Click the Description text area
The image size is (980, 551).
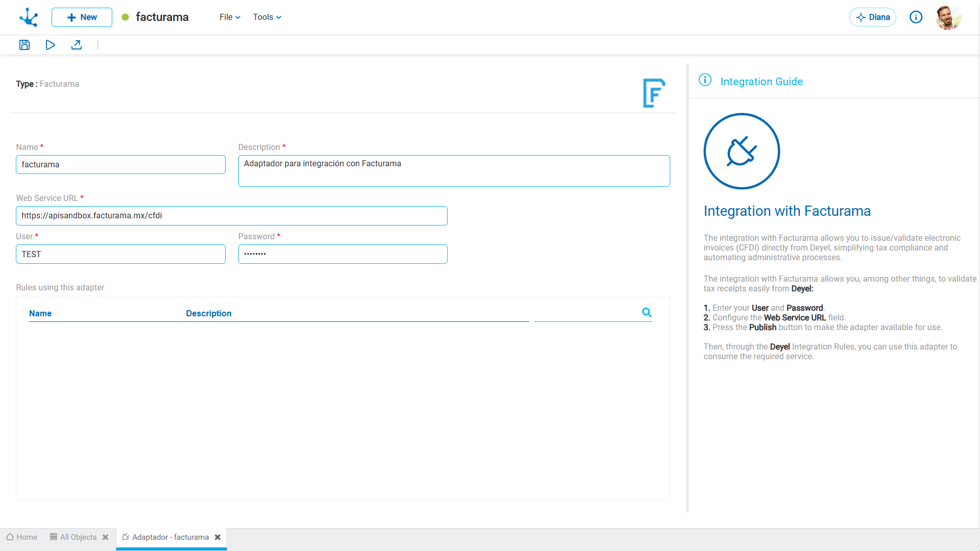point(454,171)
